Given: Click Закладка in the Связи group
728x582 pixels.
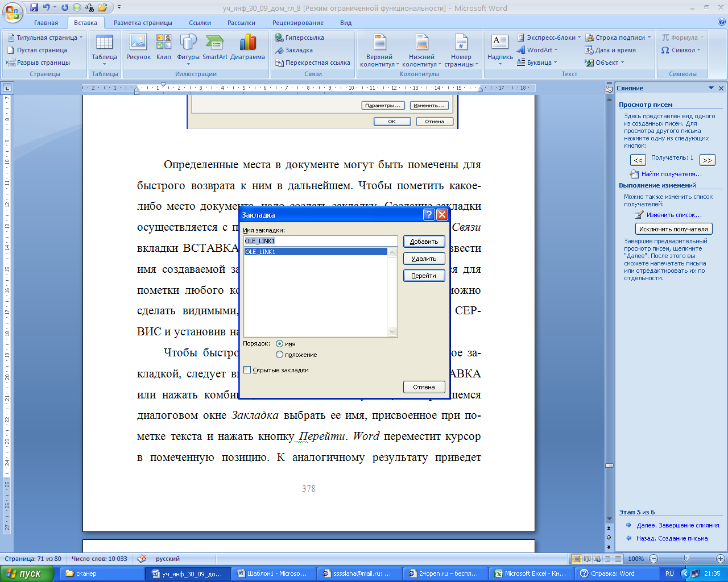Looking at the screenshot, I should 294,50.
